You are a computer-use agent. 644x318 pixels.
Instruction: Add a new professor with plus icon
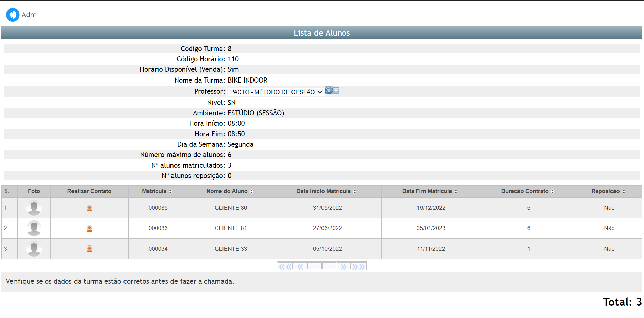click(336, 91)
